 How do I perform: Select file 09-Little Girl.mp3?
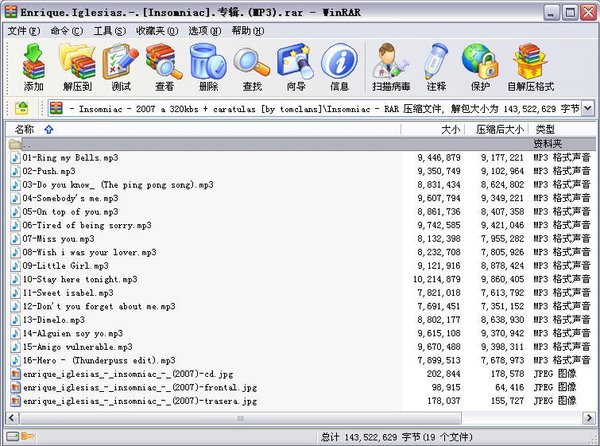click(65, 266)
